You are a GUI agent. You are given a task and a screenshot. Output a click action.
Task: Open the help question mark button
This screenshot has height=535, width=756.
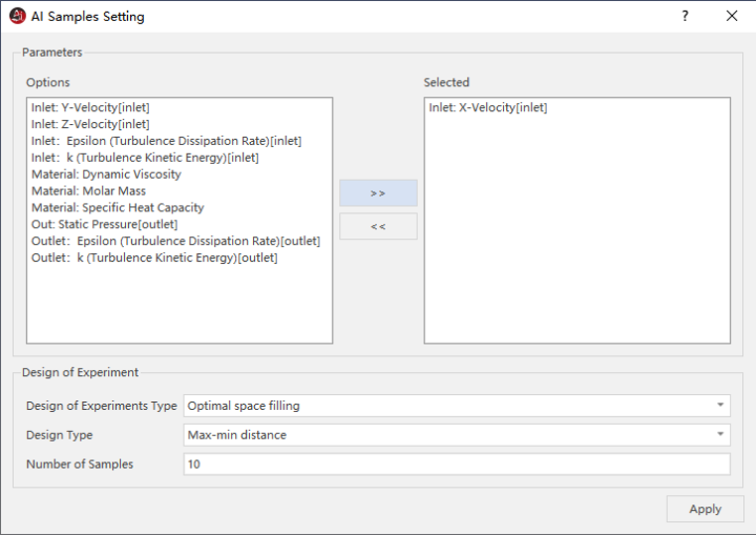686,16
